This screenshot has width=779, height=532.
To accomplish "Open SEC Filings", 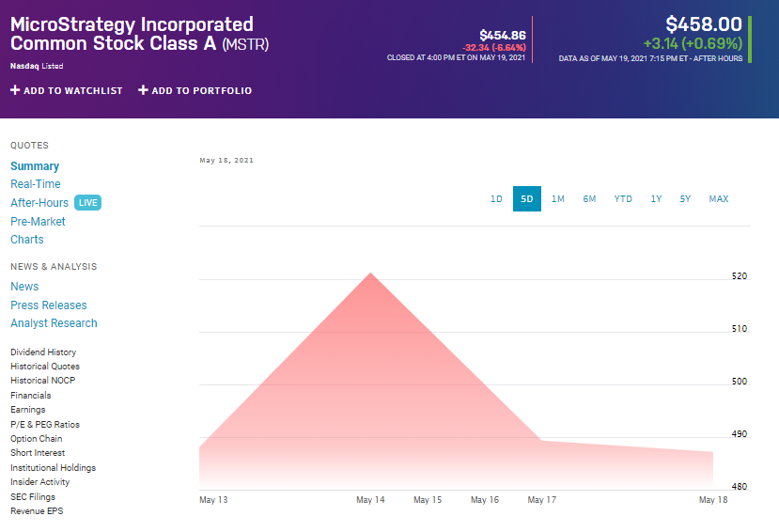I will coord(33,496).
